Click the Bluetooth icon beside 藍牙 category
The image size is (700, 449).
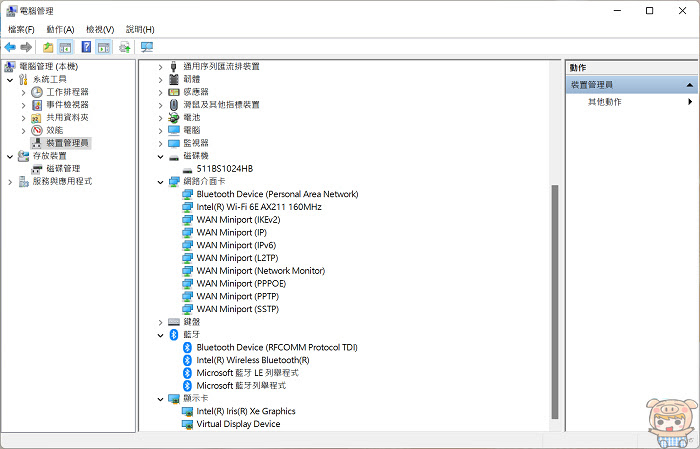click(x=174, y=335)
